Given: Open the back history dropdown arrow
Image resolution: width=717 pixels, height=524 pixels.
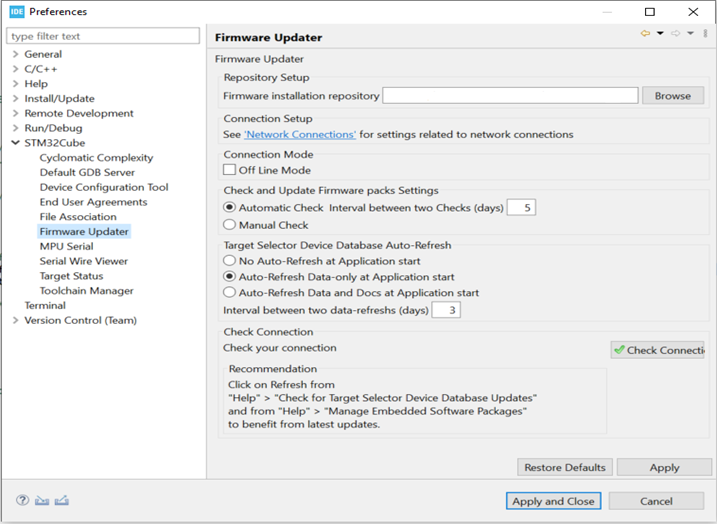Looking at the screenshot, I should click(x=660, y=34).
